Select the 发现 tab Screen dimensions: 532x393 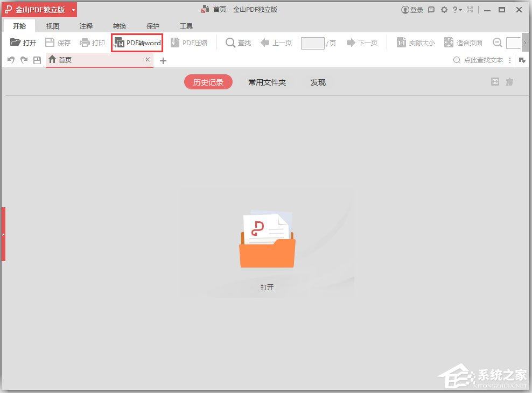(318, 82)
